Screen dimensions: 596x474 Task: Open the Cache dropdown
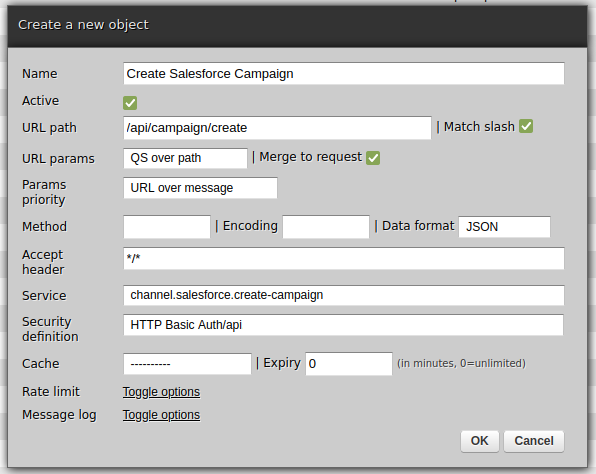pos(187,364)
